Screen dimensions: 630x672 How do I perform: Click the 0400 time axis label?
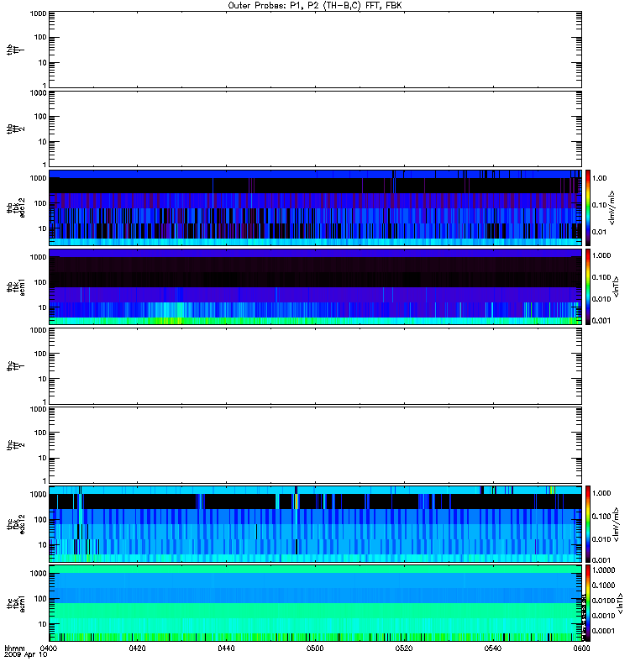click(48, 648)
